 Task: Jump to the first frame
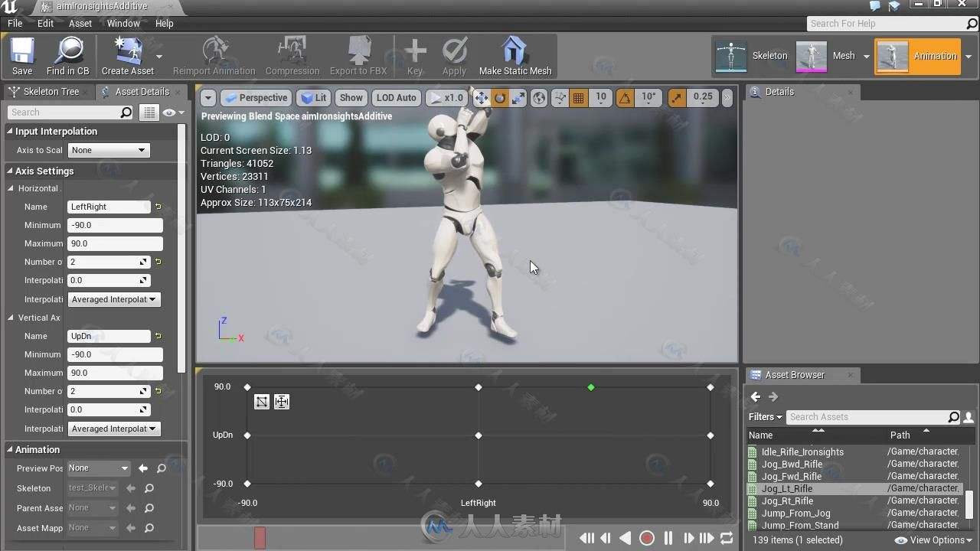[x=586, y=538]
